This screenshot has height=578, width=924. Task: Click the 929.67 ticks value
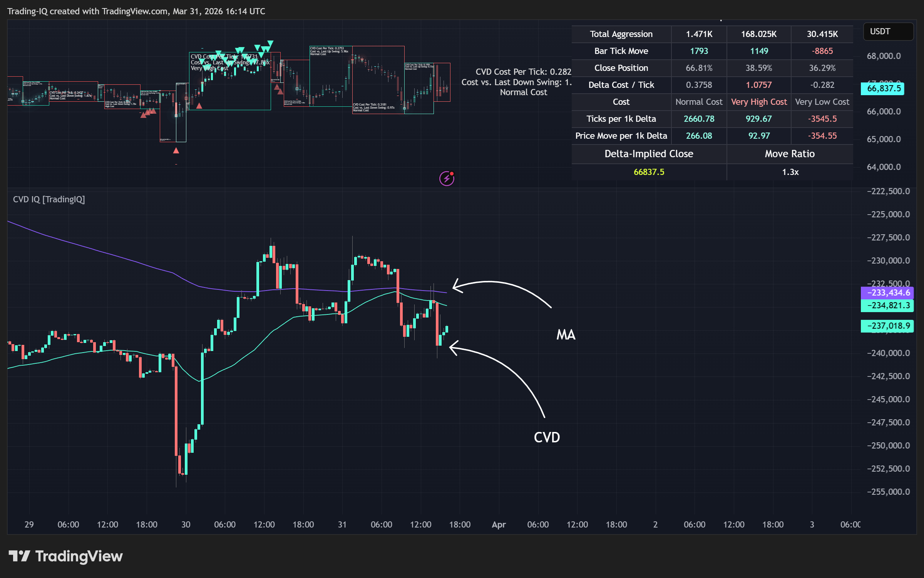[x=758, y=119]
